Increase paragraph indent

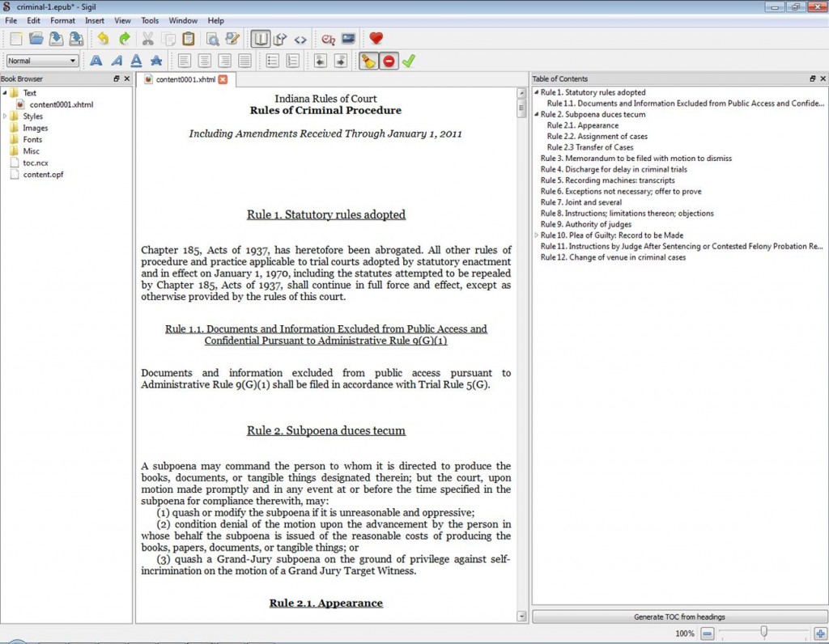coord(341,61)
